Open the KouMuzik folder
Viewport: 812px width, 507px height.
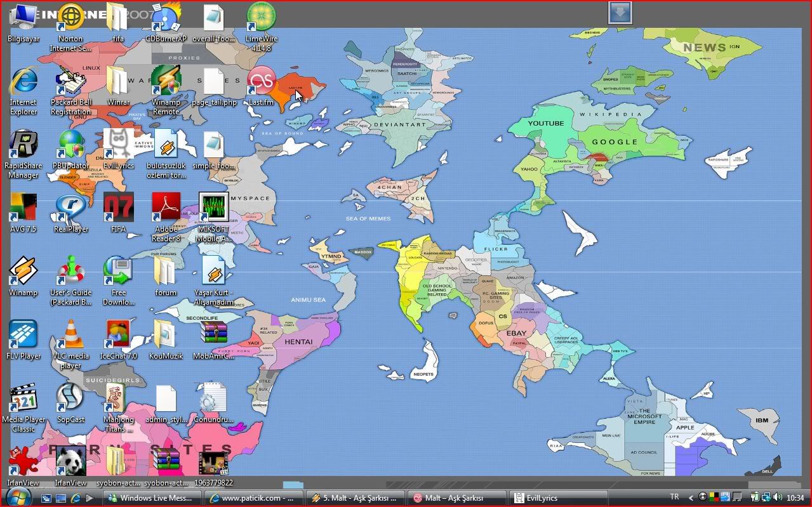[x=166, y=341]
